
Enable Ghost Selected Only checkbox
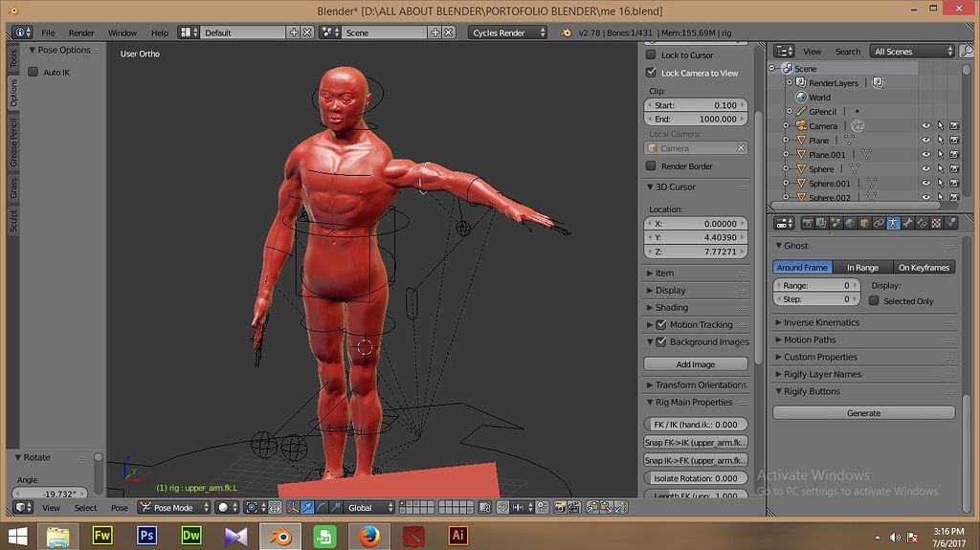pyautogui.click(x=874, y=300)
